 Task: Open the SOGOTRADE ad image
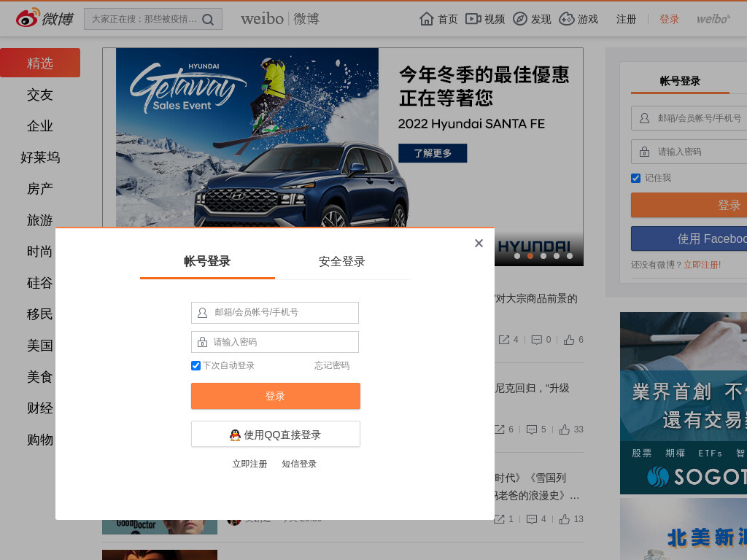tap(683, 403)
